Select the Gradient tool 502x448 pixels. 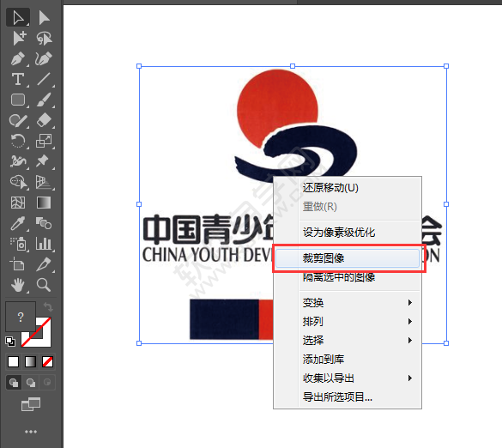[x=44, y=203]
